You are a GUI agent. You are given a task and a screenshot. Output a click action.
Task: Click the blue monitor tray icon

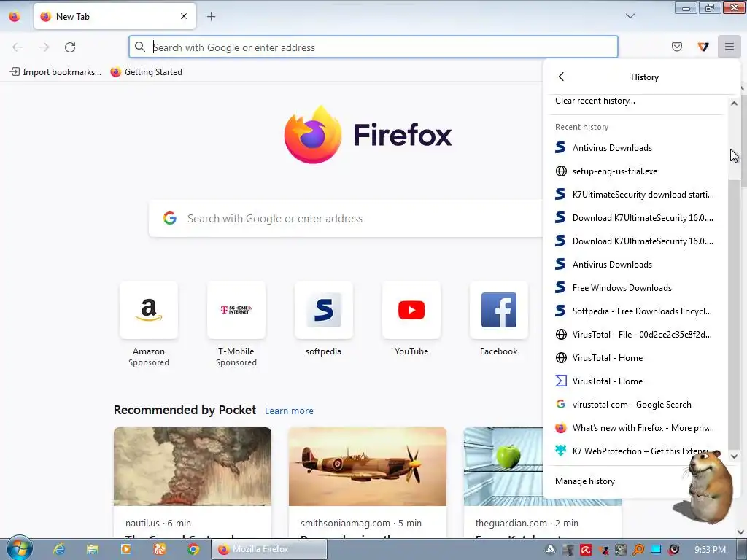(x=656, y=550)
